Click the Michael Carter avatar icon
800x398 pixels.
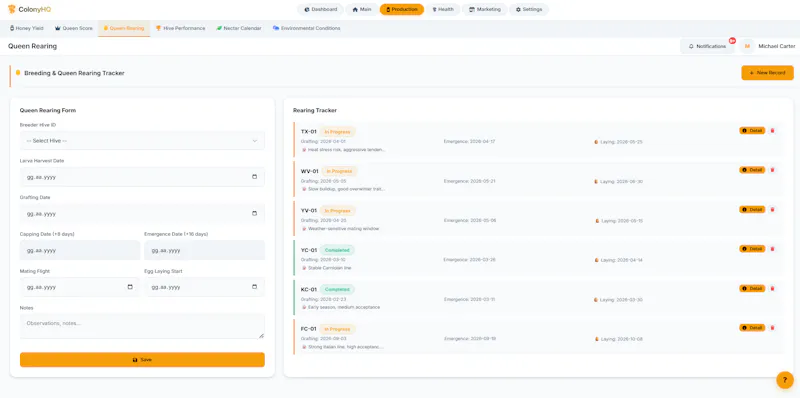click(747, 46)
